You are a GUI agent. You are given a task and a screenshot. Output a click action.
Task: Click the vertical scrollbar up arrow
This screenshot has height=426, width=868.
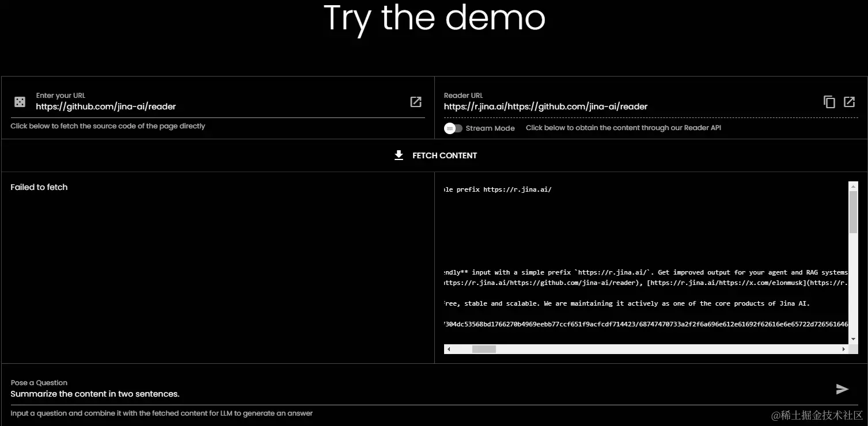[854, 186]
